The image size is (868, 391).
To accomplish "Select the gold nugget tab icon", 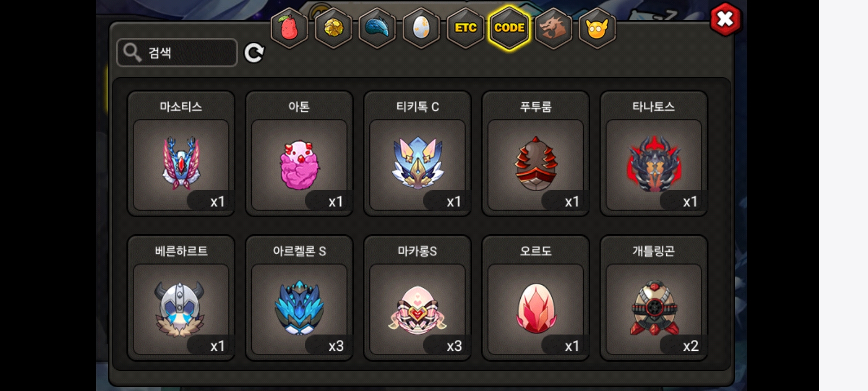I will click(x=333, y=28).
